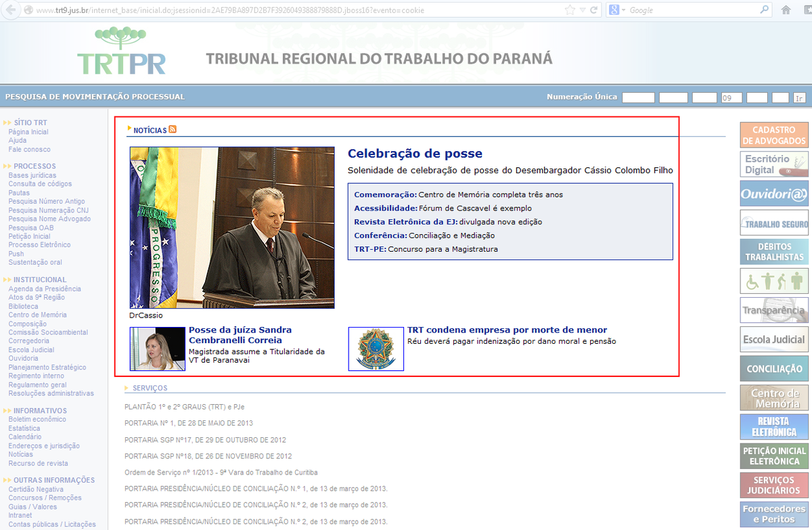
Task: Open the accessibility figures banner
Action: [773, 280]
